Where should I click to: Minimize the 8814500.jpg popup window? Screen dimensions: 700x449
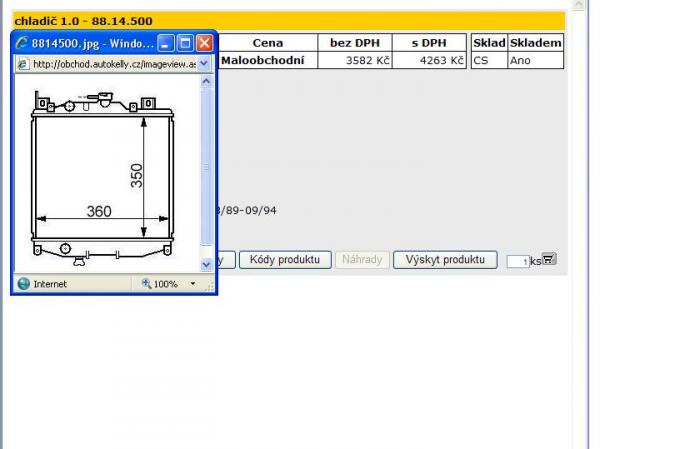click(166, 43)
